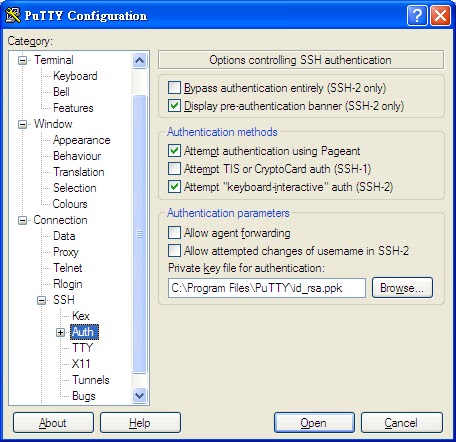
Task: Toggle Attempt authentication using Pageant
Action: [x=174, y=151]
